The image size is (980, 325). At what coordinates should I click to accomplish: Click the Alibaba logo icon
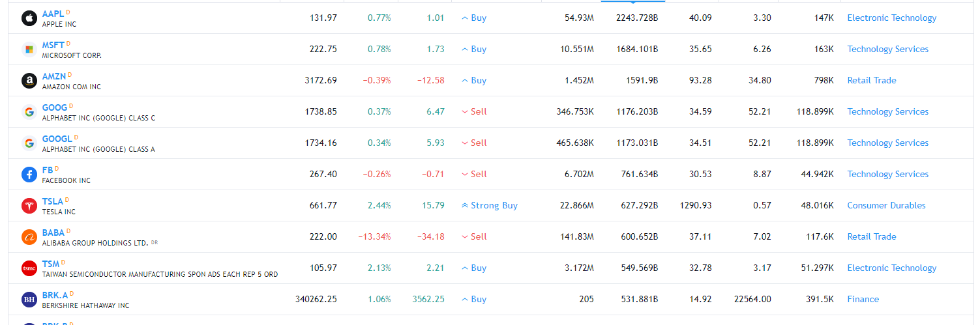(x=29, y=237)
